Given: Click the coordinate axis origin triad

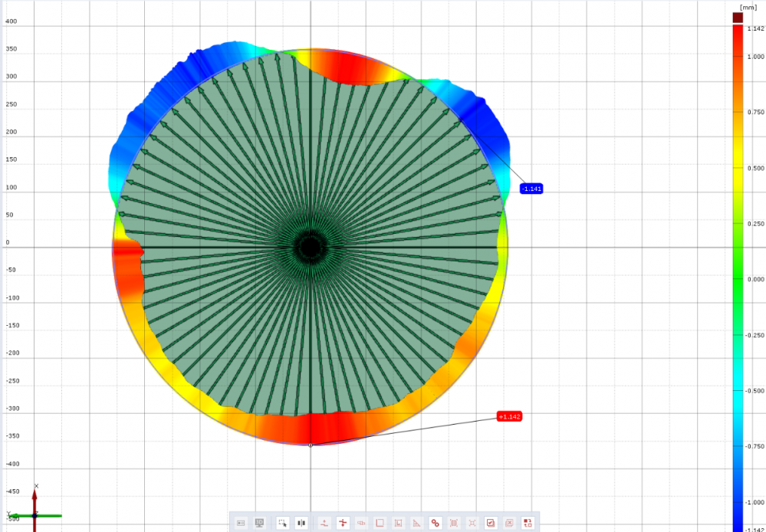Looking at the screenshot, I should 35,515.
